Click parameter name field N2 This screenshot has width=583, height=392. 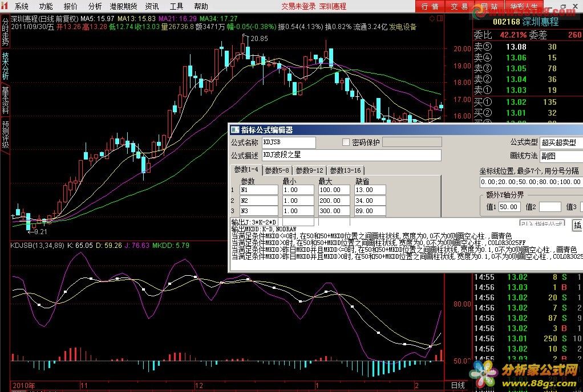coord(259,201)
